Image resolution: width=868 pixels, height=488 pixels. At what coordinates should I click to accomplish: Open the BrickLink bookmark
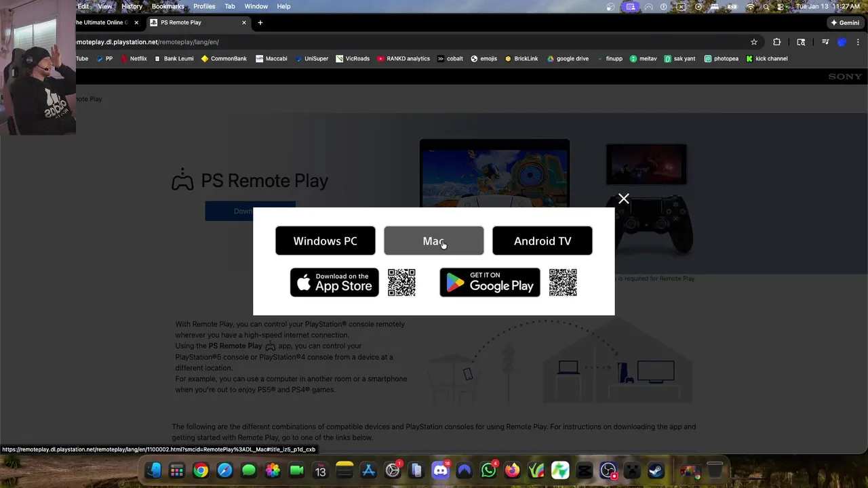click(x=521, y=59)
